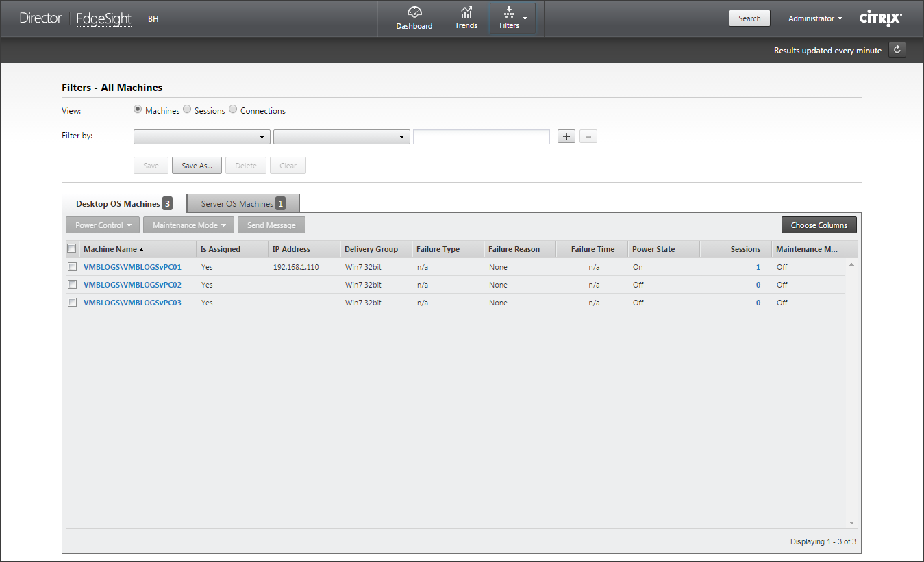924x562 pixels.
Task: Click the Choose Columns button
Action: click(819, 225)
